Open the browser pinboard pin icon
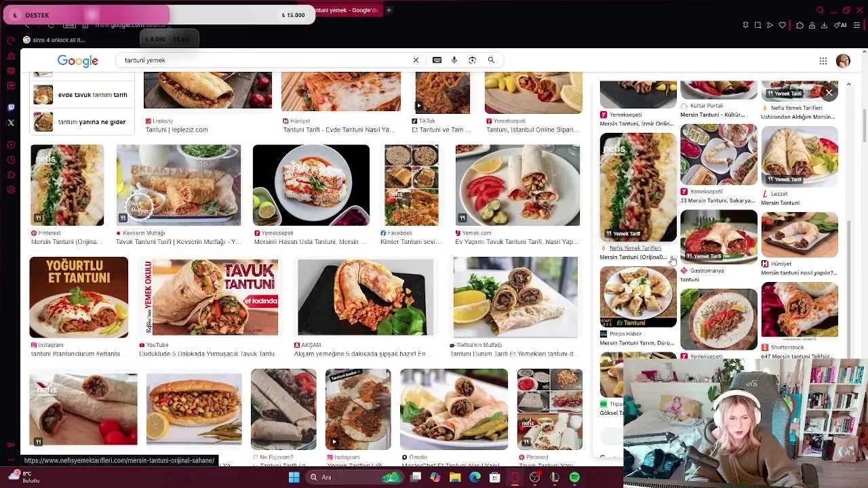 746,25
